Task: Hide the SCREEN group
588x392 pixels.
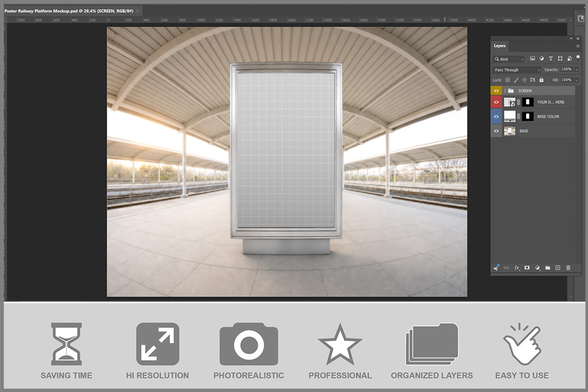Action: coord(496,91)
